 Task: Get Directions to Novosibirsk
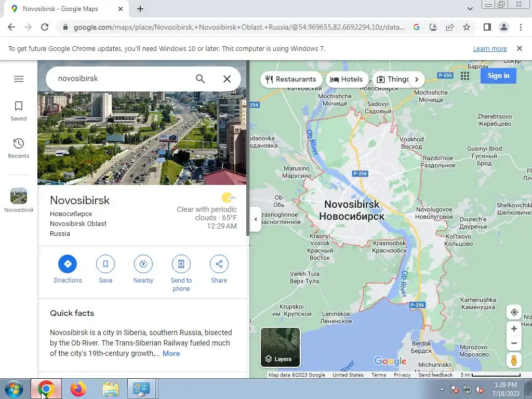click(x=68, y=270)
